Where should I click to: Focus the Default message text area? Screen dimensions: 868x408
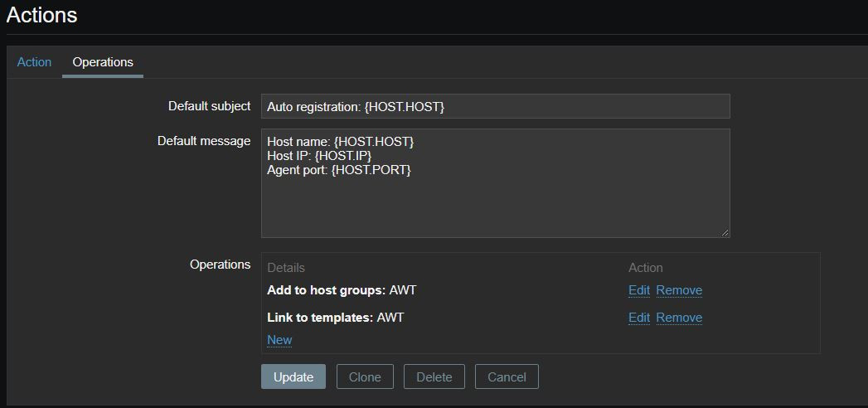point(496,183)
